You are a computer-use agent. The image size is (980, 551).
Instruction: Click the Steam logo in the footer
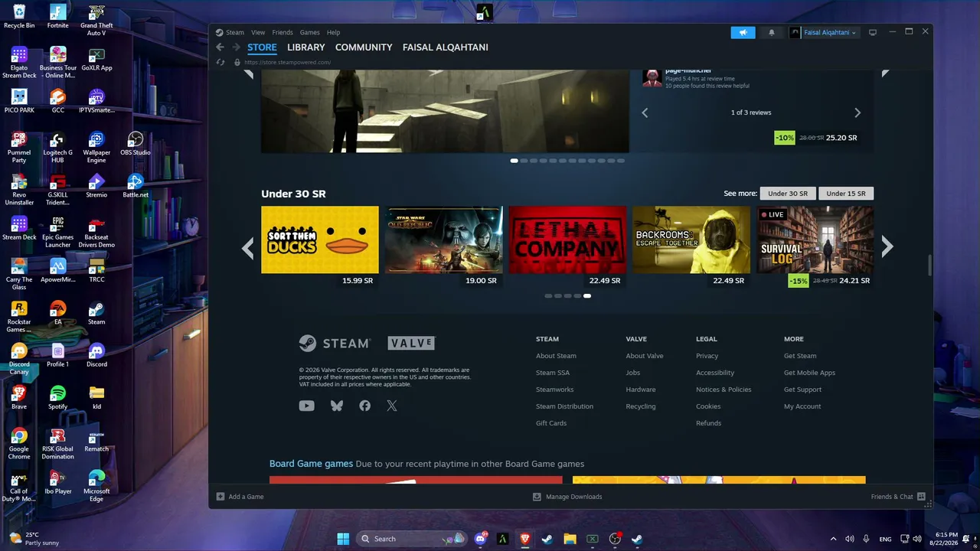pyautogui.click(x=335, y=343)
